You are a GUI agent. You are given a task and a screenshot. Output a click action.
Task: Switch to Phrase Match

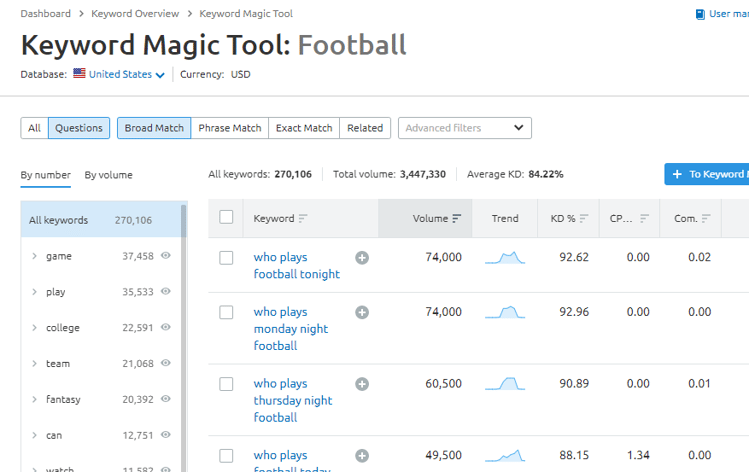[230, 128]
